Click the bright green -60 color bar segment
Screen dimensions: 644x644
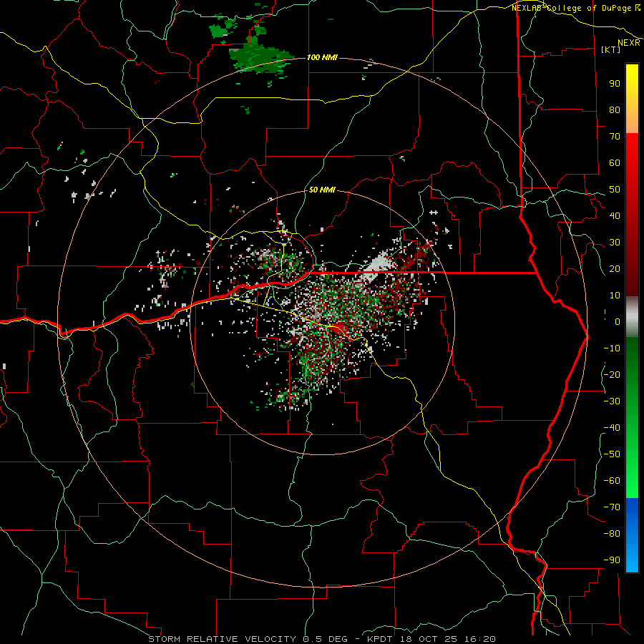[x=632, y=481]
